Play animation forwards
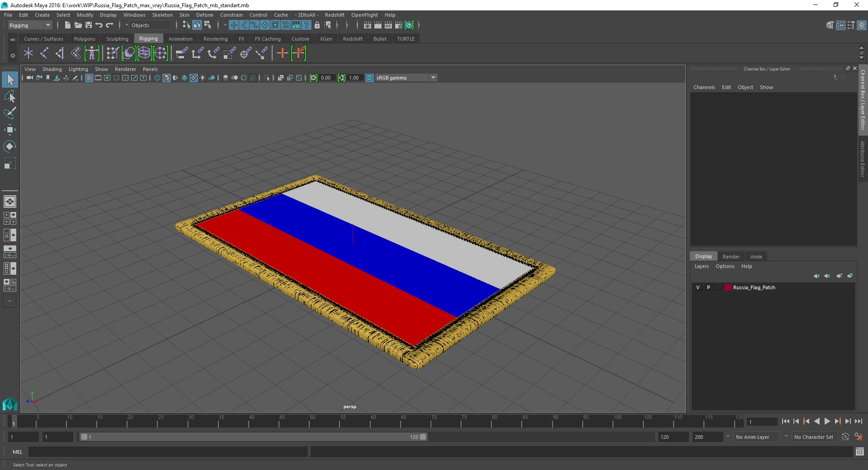 coord(827,421)
